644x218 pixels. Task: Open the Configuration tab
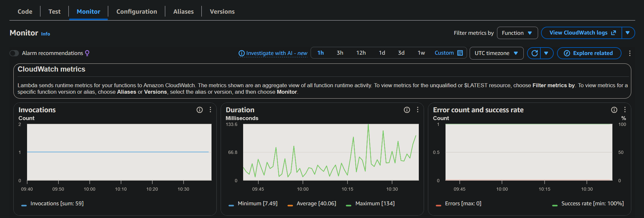[x=137, y=11]
